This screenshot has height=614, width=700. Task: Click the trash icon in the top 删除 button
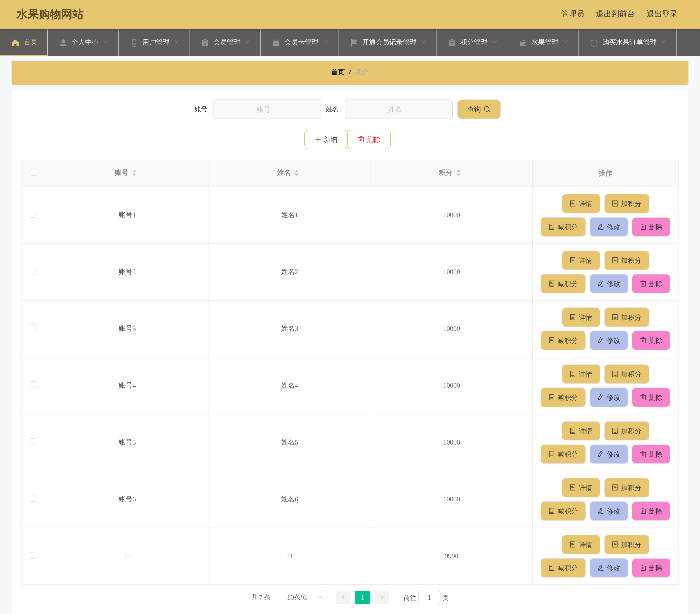pos(361,139)
